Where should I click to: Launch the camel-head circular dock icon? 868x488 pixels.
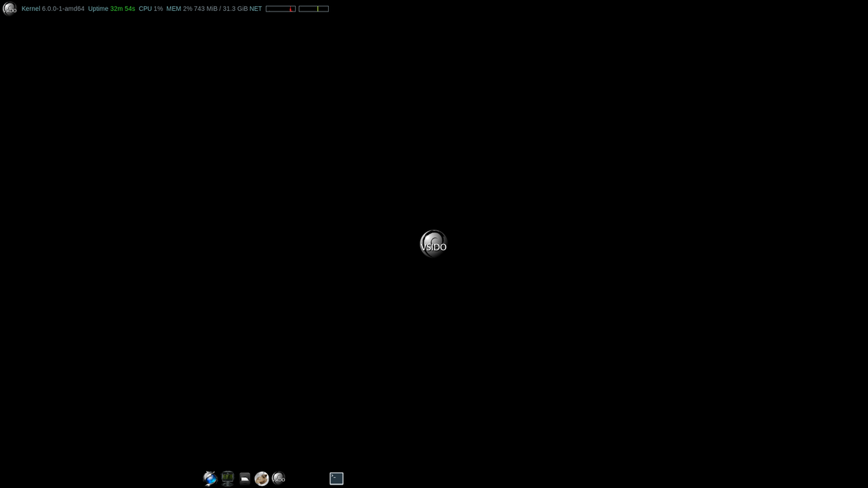(262, 479)
